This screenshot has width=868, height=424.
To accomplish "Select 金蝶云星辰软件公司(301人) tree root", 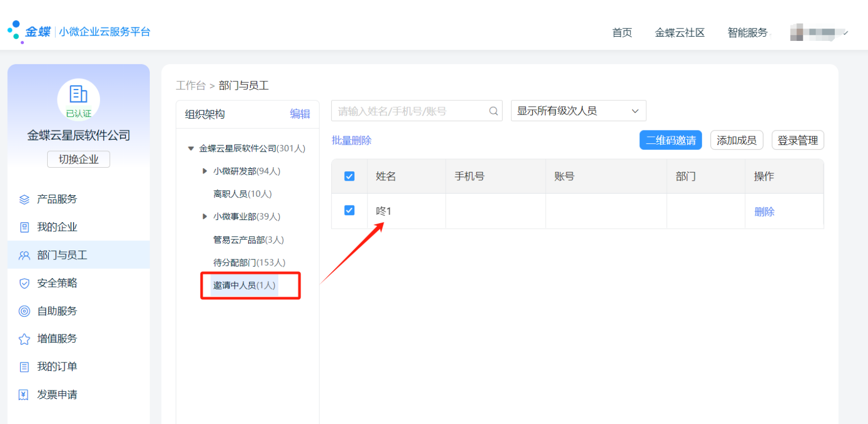I will click(252, 149).
